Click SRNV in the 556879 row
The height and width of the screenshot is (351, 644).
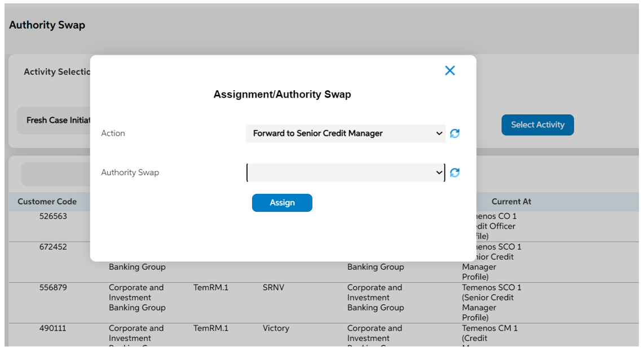(274, 287)
